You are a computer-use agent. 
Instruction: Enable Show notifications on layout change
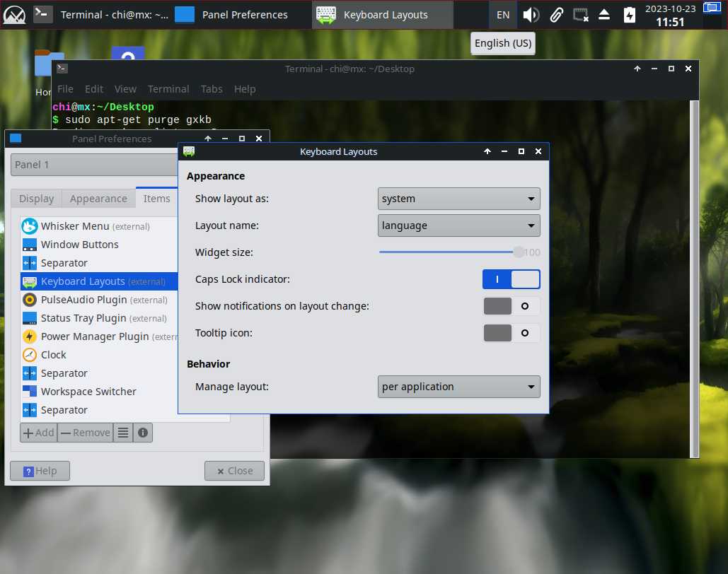point(512,306)
